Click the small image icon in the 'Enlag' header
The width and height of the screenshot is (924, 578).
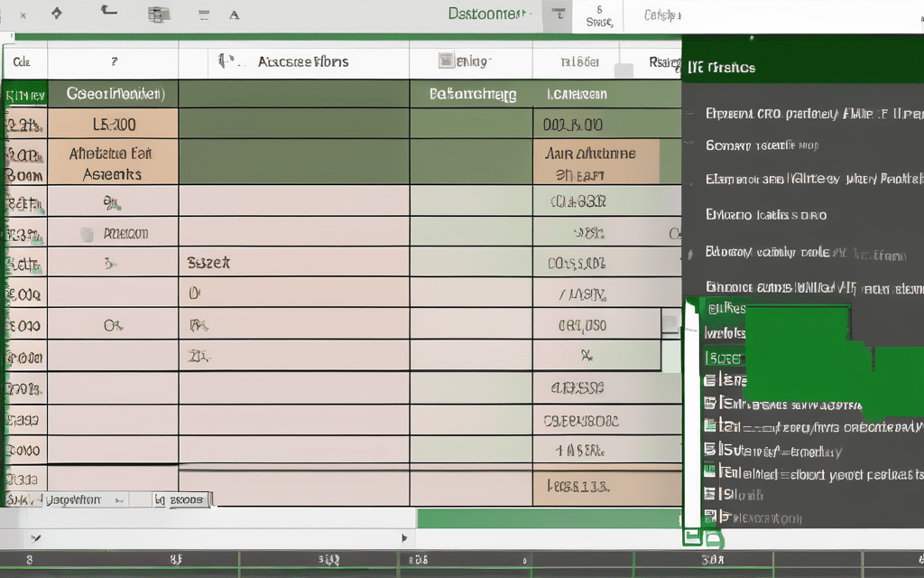(x=446, y=61)
